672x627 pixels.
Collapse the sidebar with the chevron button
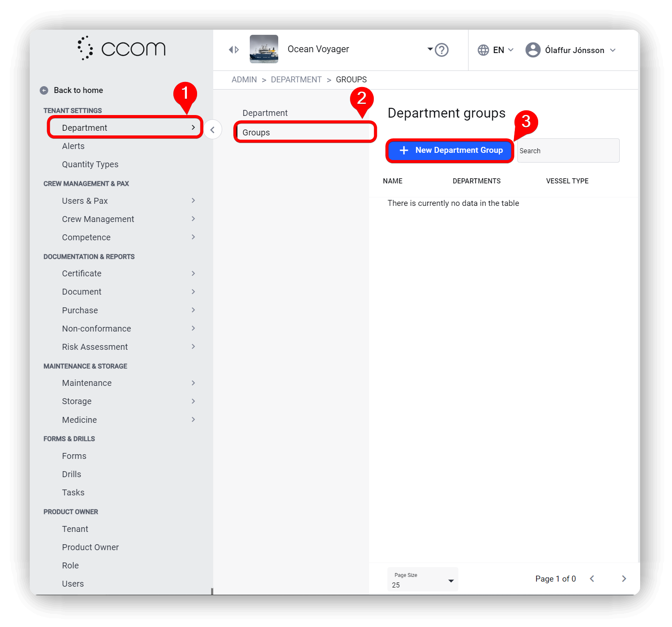coord(212,130)
